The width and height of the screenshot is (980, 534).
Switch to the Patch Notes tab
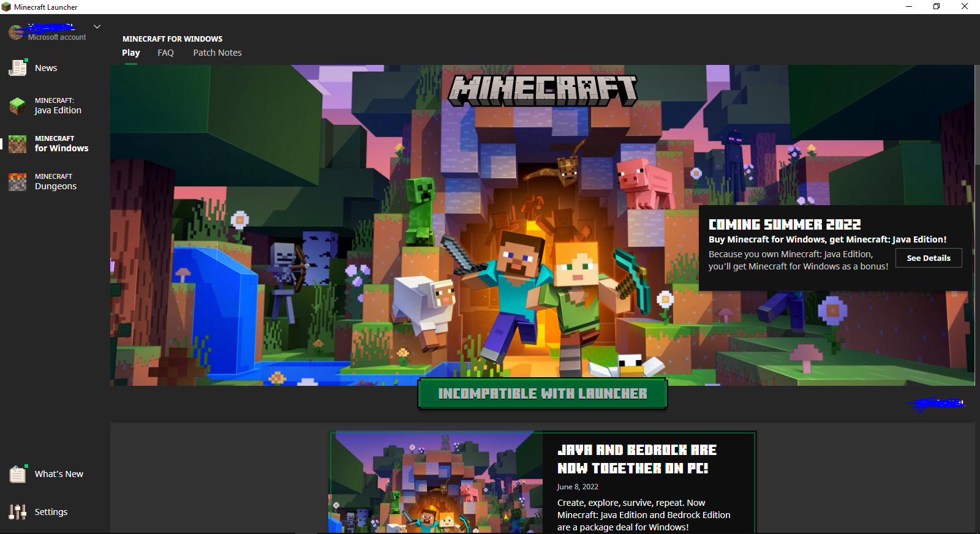click(x=217, y=53)
